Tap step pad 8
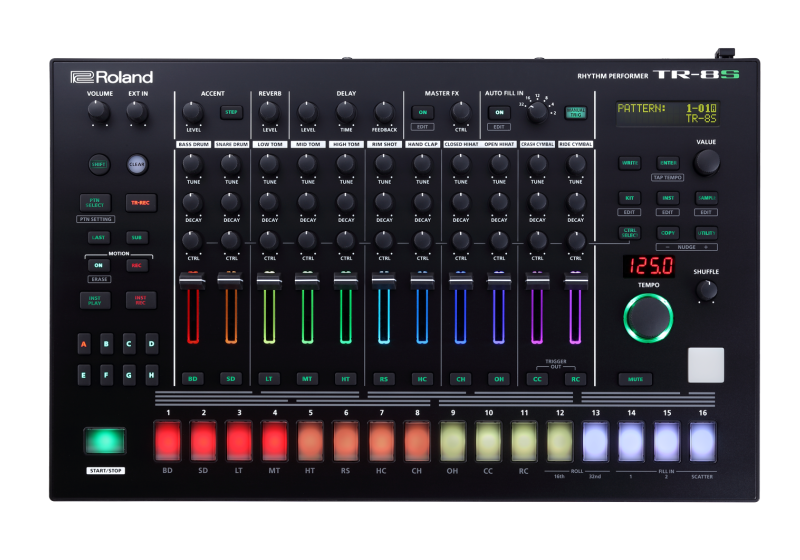 pos(417,441)
